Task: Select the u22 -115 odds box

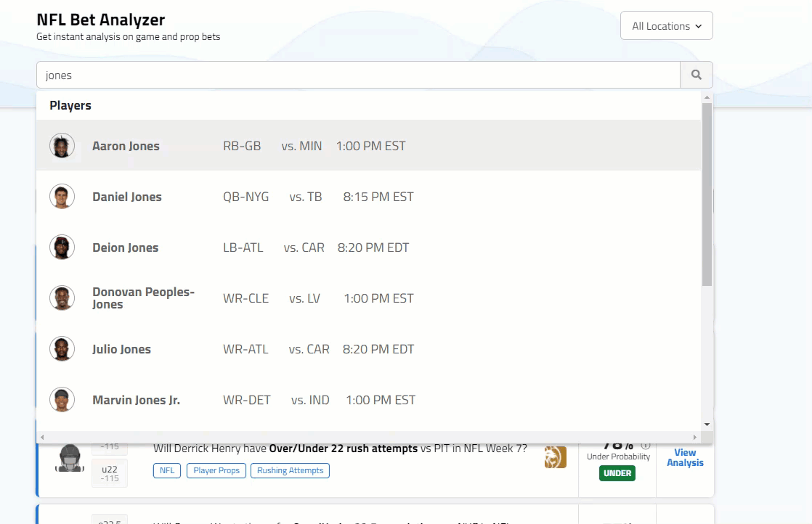Action: (109, 473)
